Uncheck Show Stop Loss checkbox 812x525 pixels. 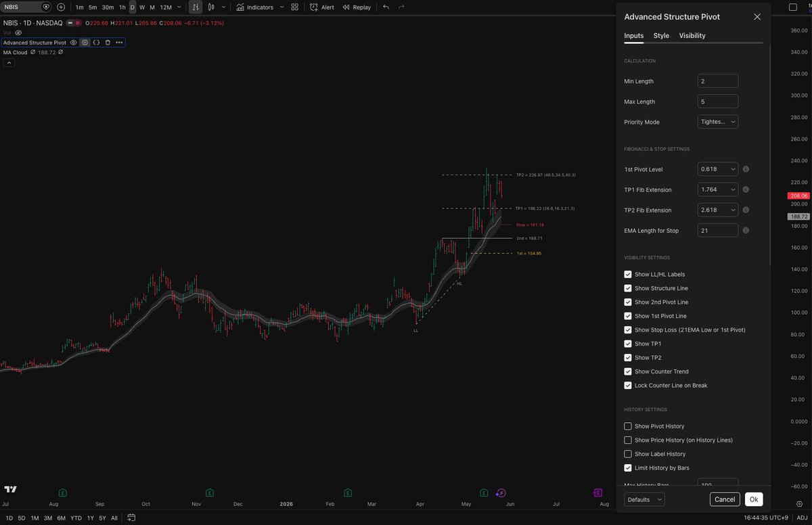(x=627, y=330)
